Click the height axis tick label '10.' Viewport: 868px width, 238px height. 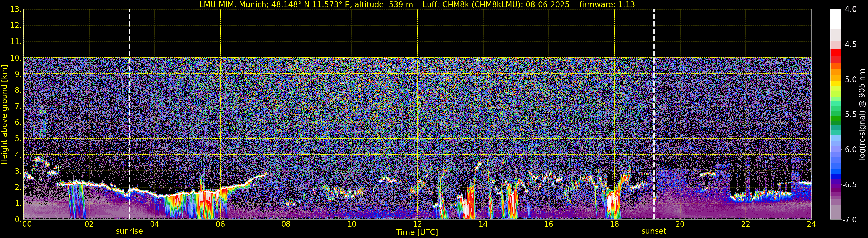pyautogui.click(x=16, y=58)
